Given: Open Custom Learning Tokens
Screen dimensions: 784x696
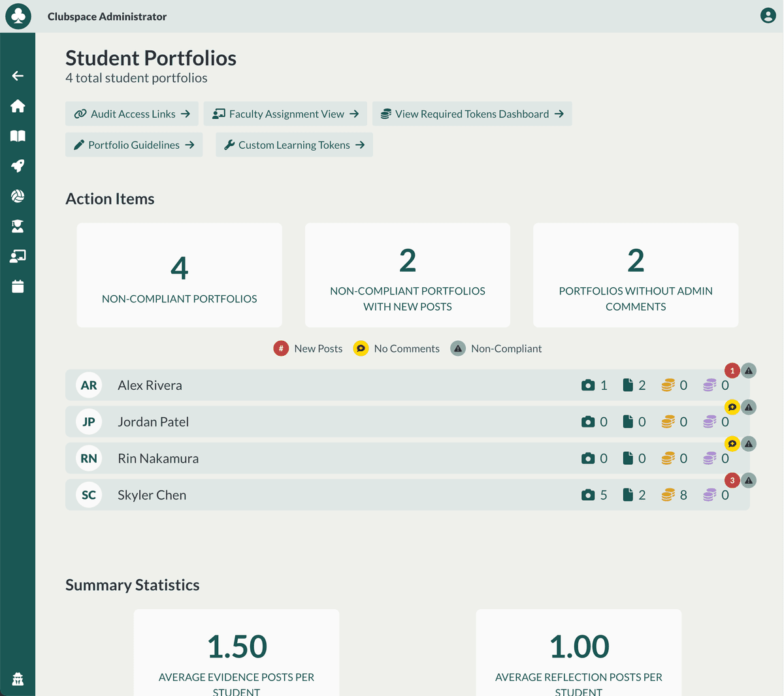Looking at the screenshot, I should tap(294, 145).
